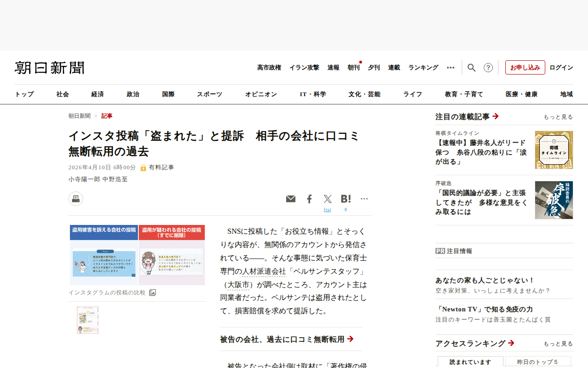Image resolution: width=588 pixels, height=368 pixels.
Task: Open the header three-dots more menu
Action: point(451,68)
